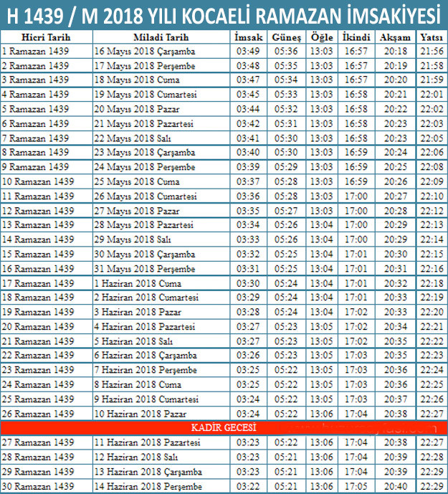The width and height of the screenshot is (448, 494).
Task: Click the "Yatsı" column header
Action: (x=431, y=37)
